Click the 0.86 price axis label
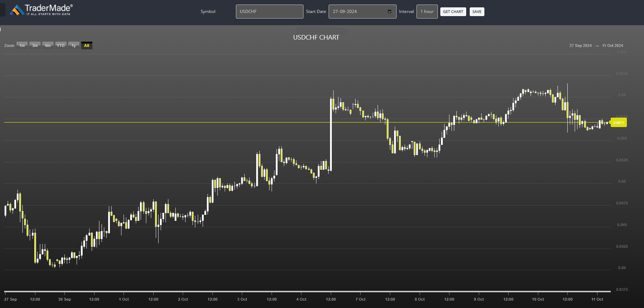Viewport: 644px width, 308px height. pyautogui.click(x=622, y=95)
